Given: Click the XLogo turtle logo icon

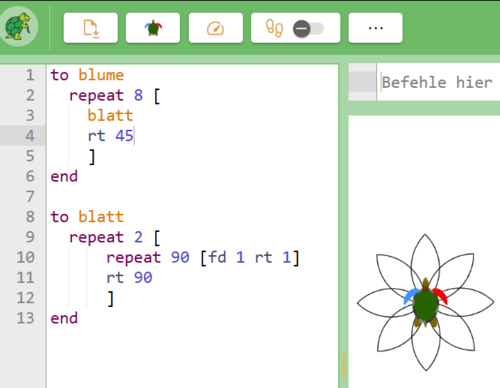Looking at the screenshot, I should (x=18, y=26).
